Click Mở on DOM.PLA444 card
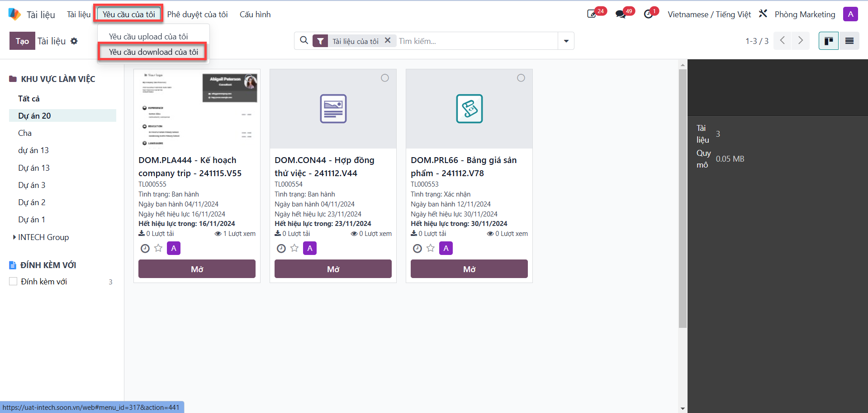The height and width of the screenshot is (413, 868). click(x=197, y=269)
